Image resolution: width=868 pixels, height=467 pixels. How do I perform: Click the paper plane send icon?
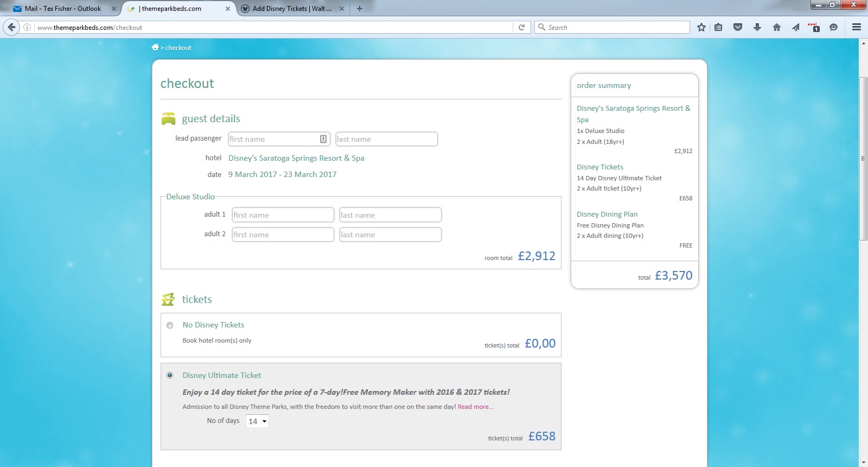(796, 27)
